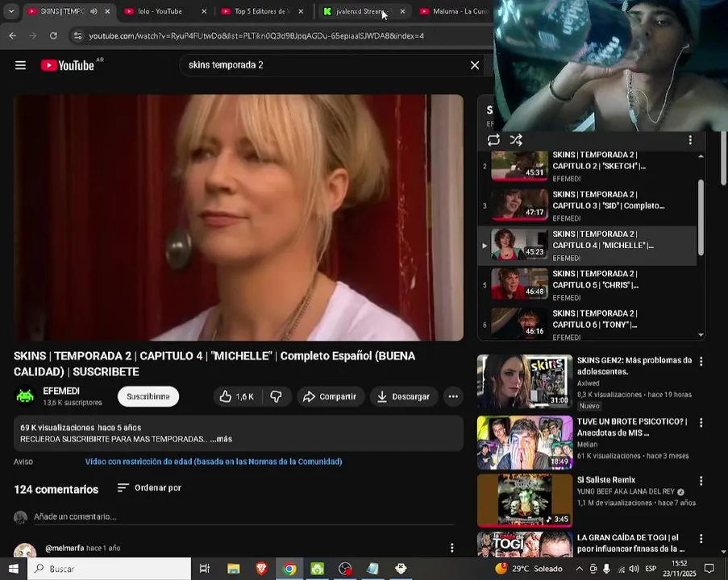728x580 pixels.
Task: Click the Compartir button
Action: tap(330, 396)
